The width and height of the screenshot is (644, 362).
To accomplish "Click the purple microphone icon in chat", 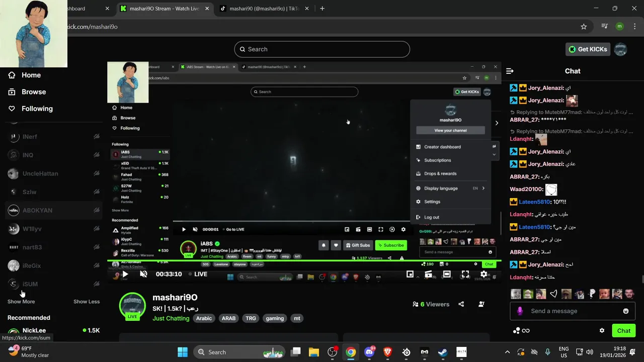I will [520, 311].
